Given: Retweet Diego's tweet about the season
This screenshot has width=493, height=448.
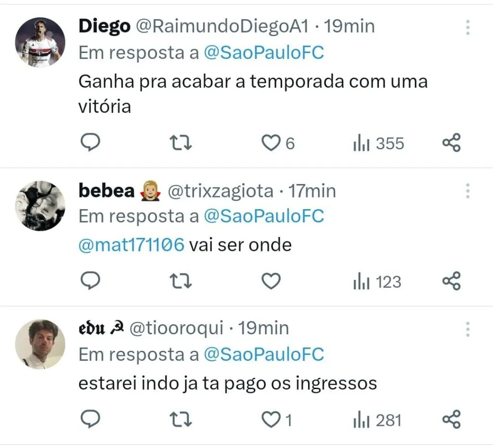Looking at the screenshot, I should pos(182,143).
